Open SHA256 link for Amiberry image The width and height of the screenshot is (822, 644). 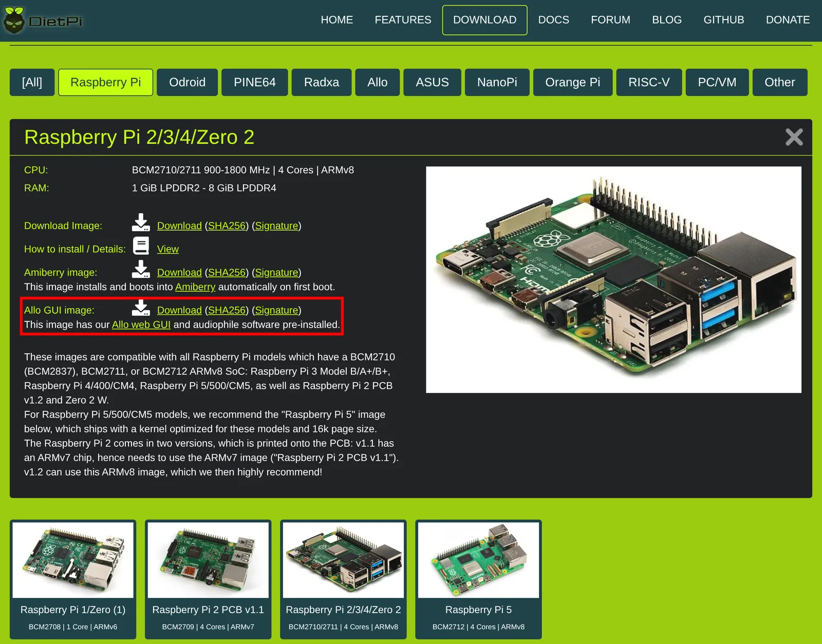[x=227, y=272]
